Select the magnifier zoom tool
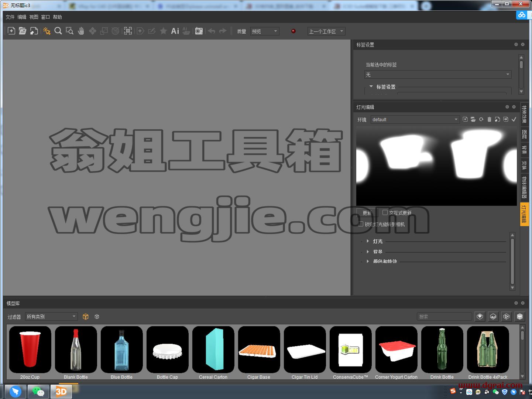532x399 pixels. pos(58,31)
